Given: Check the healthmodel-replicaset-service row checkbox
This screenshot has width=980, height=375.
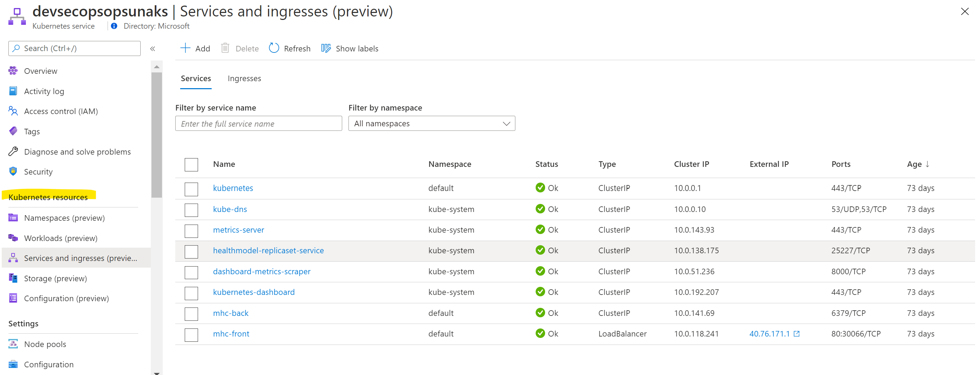Looking at the screenshot, I should [x=191, y=252].
